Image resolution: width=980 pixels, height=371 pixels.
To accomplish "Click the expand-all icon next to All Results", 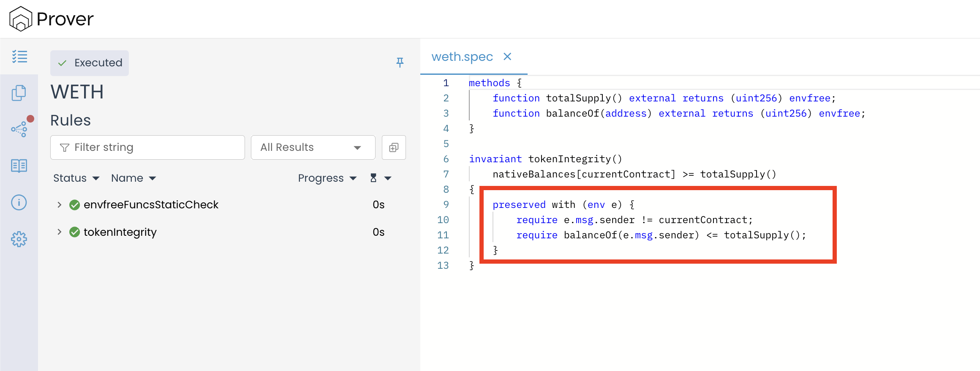I will 393,147.
